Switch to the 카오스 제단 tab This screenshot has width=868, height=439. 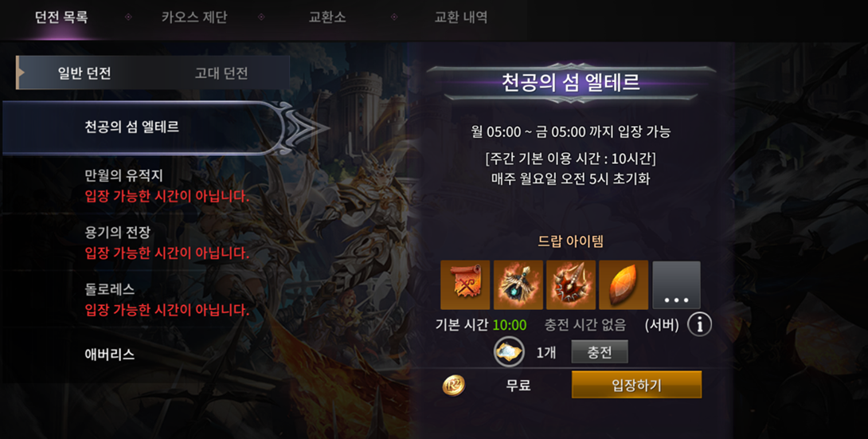point(194,18)
